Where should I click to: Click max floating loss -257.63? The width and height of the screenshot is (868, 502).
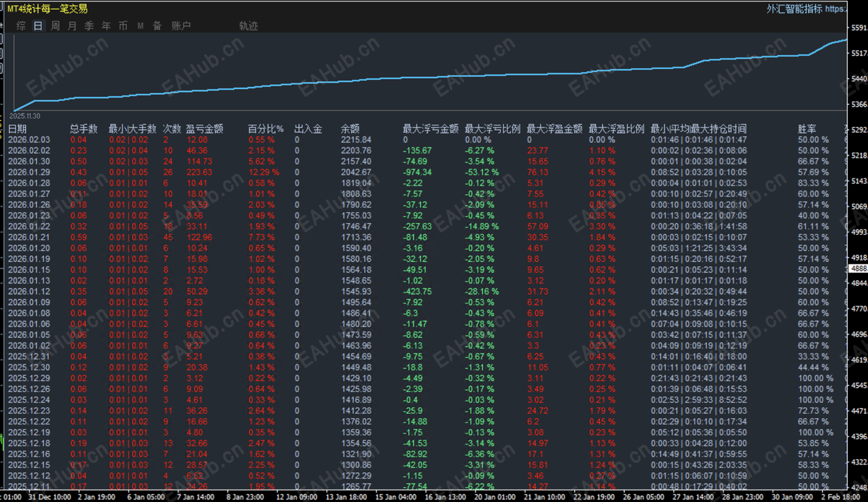click(x=418, y=226)
